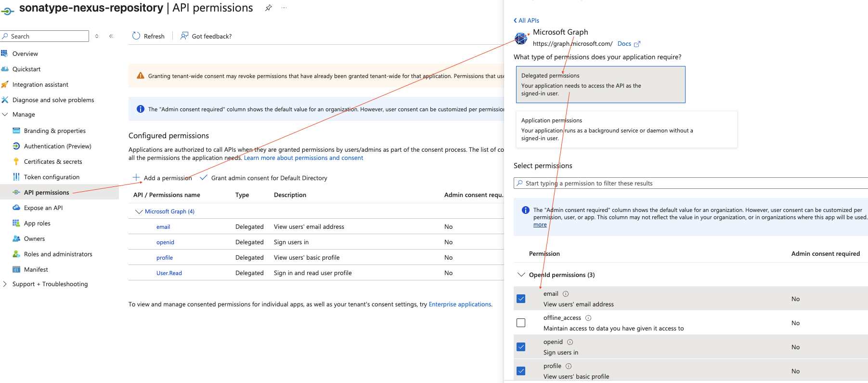Click the Roles and administrators icon
868x383 pixels.
tap(16, 254)
